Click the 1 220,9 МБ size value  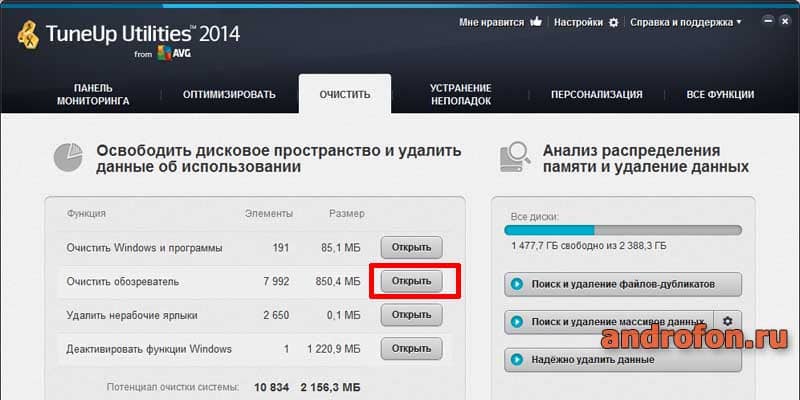334,349
